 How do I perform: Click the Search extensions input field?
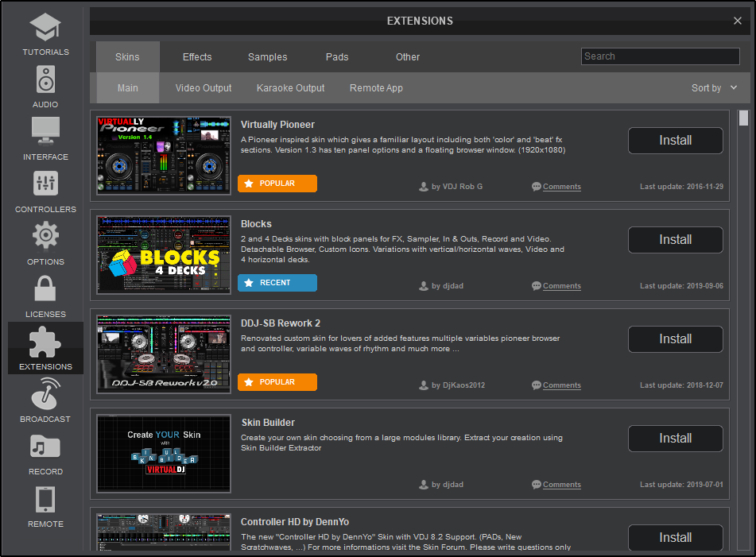(660, 56)
